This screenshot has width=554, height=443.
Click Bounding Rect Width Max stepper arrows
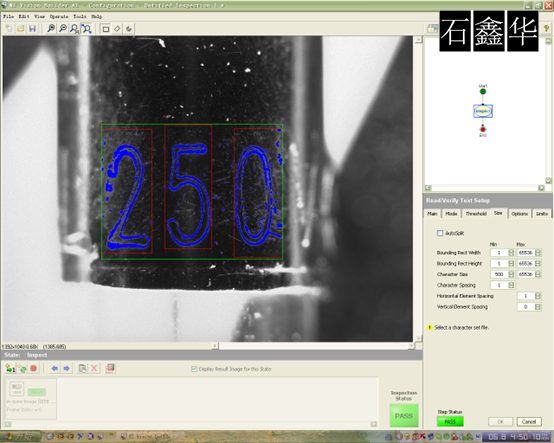point(538,253)
